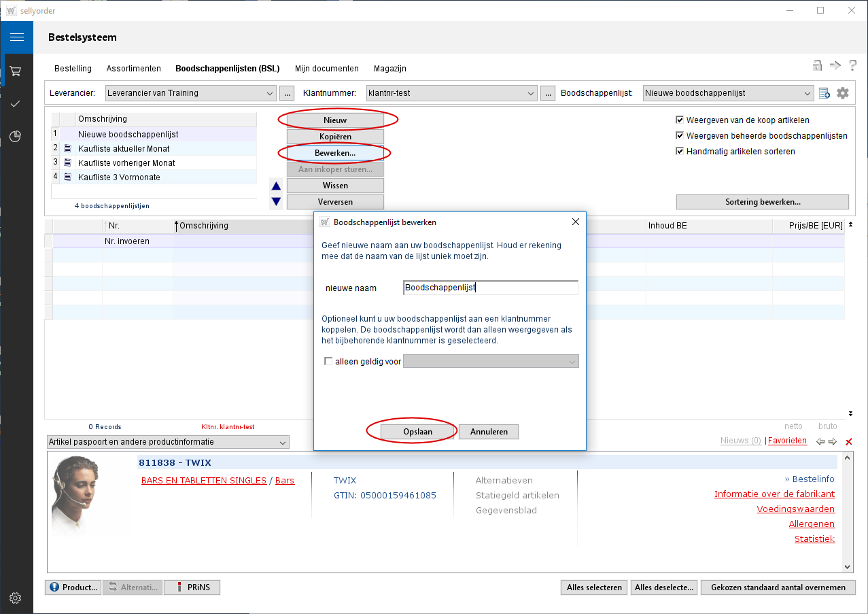Move the list up with the blue up arrow
868x614 pixels.
point(276,186)
